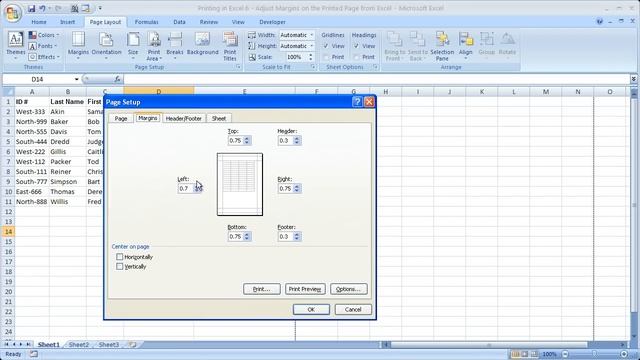
Task: Adjust the Bottom margin spinner
Action: [247, 236]
